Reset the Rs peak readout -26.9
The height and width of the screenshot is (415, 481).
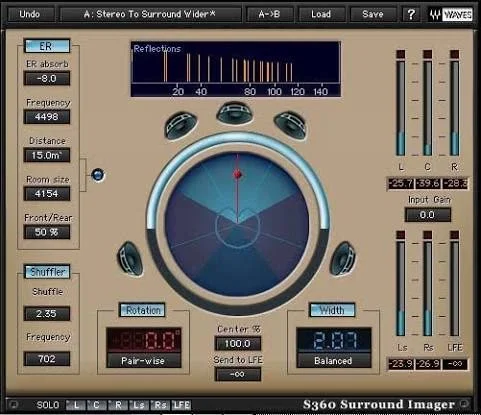pos(428,364)
